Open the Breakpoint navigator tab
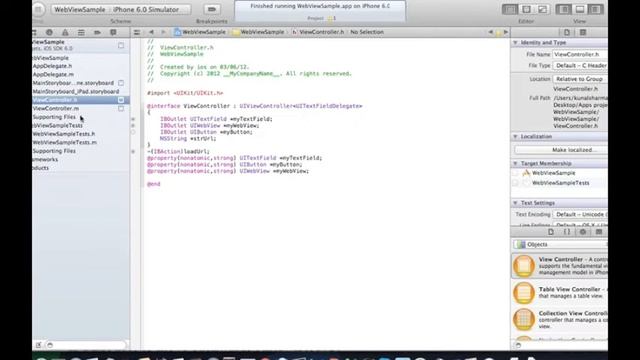The image size is (640, 360). 97,32
